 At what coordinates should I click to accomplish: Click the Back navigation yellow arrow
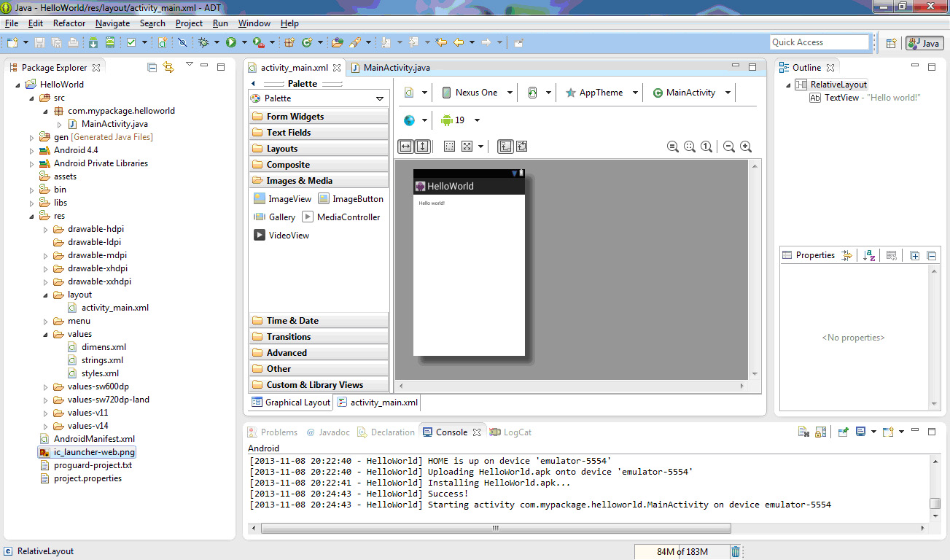[x=459, y=42]
